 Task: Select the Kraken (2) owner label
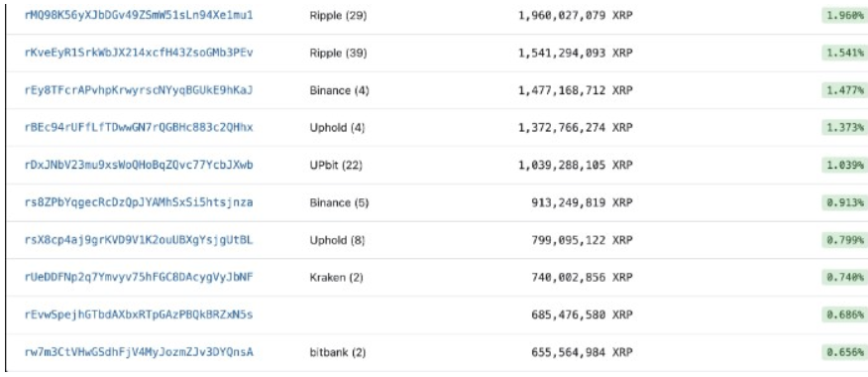point(337,277)
